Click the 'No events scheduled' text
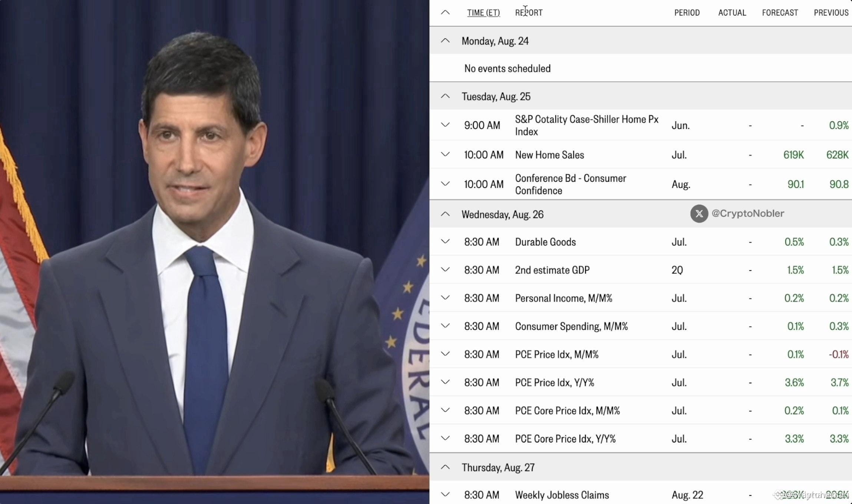The width and height of the screenshot is (852, 504). coord(508,69)
